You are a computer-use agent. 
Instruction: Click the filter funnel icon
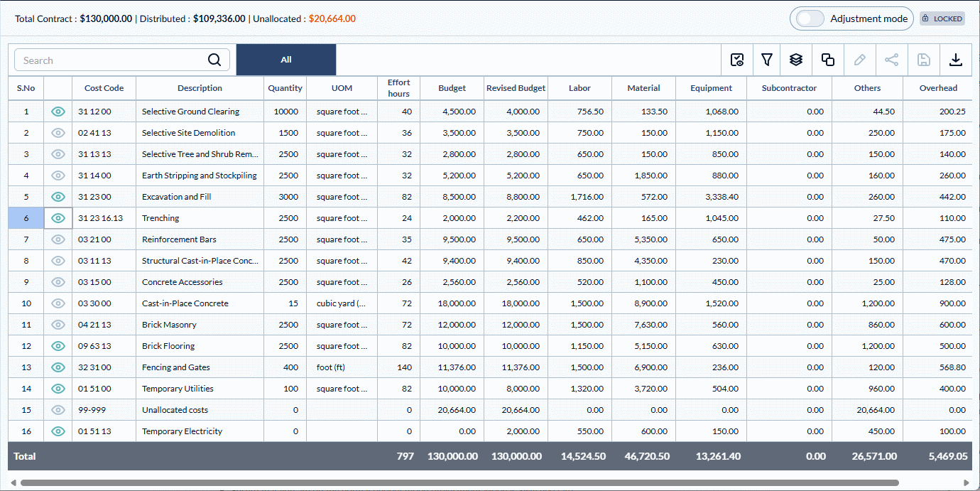[x=767, y=60]
